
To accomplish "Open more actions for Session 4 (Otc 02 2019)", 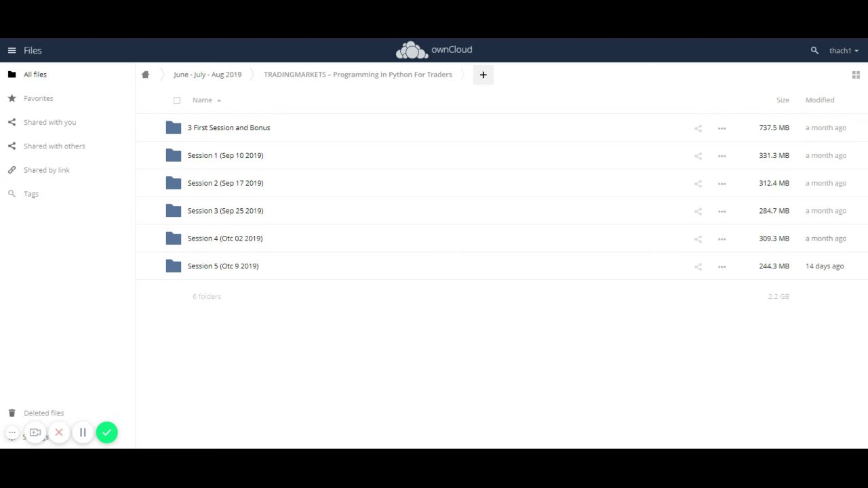I will (x=722, y=239).
